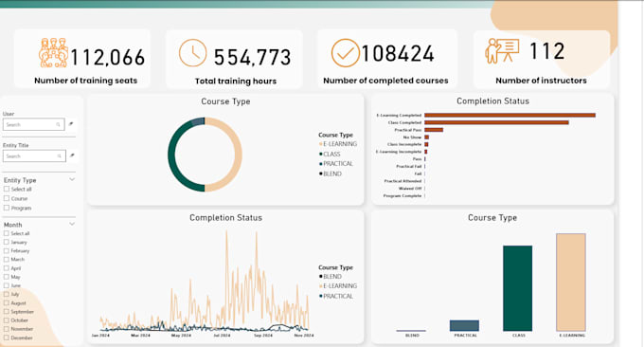Collapse the Entity Type slicer chevron
Viewport: 644px width, 347px height.
72,180
